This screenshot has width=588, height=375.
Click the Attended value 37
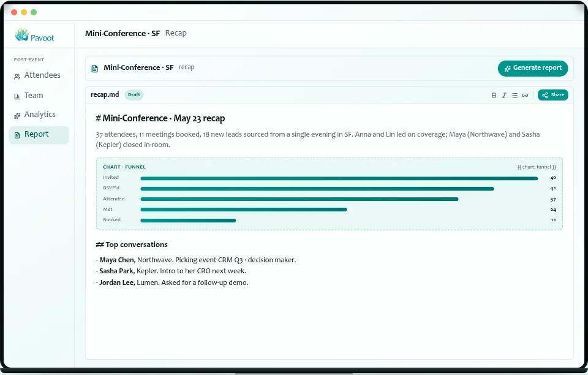553,200
